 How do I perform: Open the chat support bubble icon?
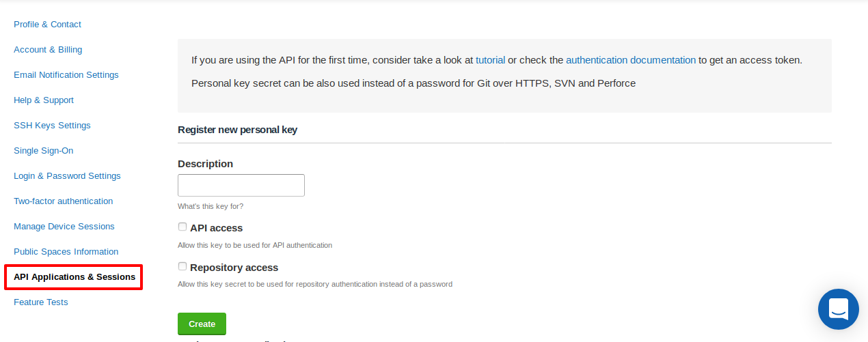pyautogui.click(x=839, y=309)
